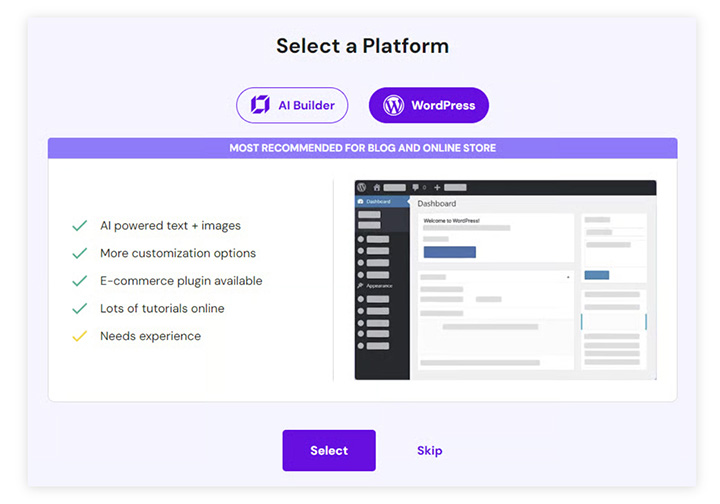Choose the WordPress platform option

tap(428, 105)
